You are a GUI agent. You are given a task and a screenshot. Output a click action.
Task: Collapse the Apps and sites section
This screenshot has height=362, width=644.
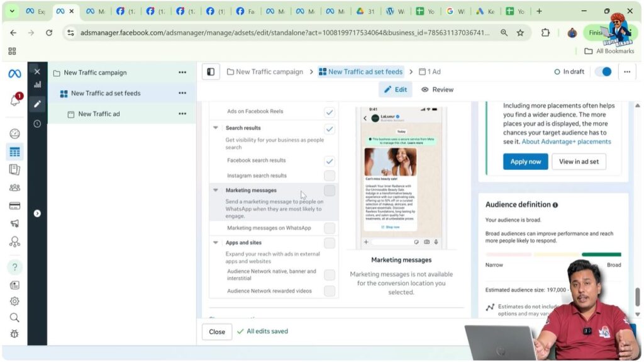216,243
